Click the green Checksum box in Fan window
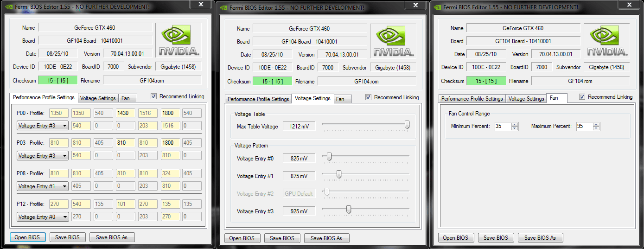 click(x=486, y=81)
